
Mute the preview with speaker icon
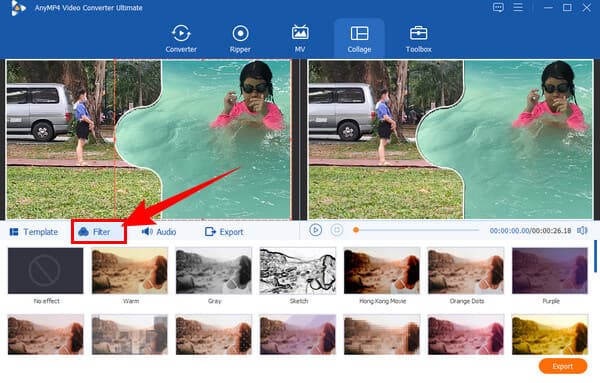pos(582,230)
